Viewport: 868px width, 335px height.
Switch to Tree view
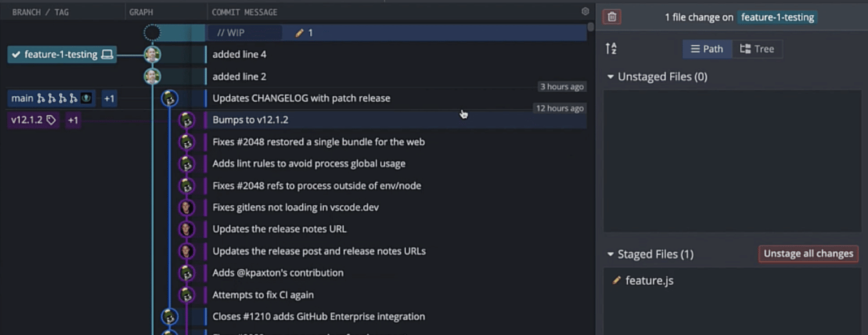click(x=757, y=49)
